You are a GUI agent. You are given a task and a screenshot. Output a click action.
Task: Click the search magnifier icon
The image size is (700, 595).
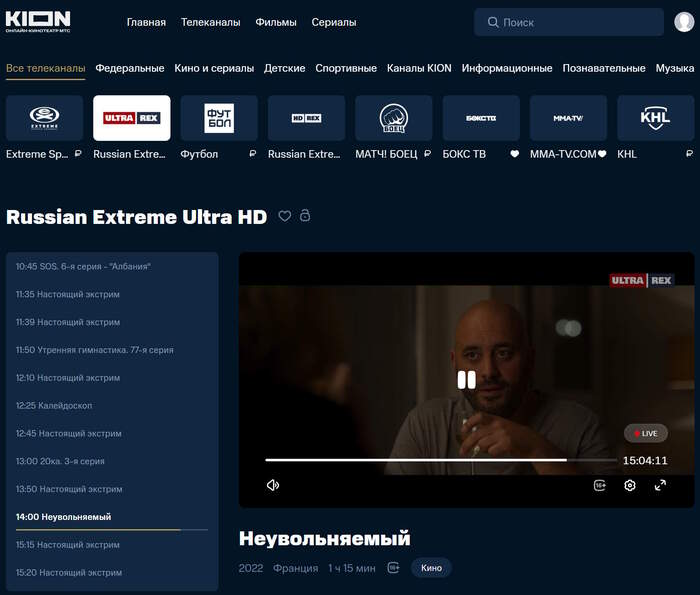tap(493, 22)
